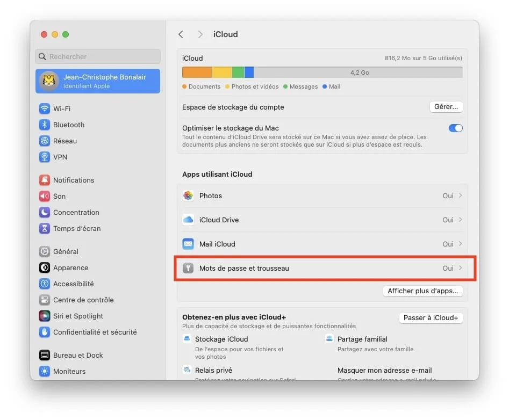The width and height of the screenshot is (509, 420).
Task: Click the key icon for Mots de passe
Action: tap(188, 268)
